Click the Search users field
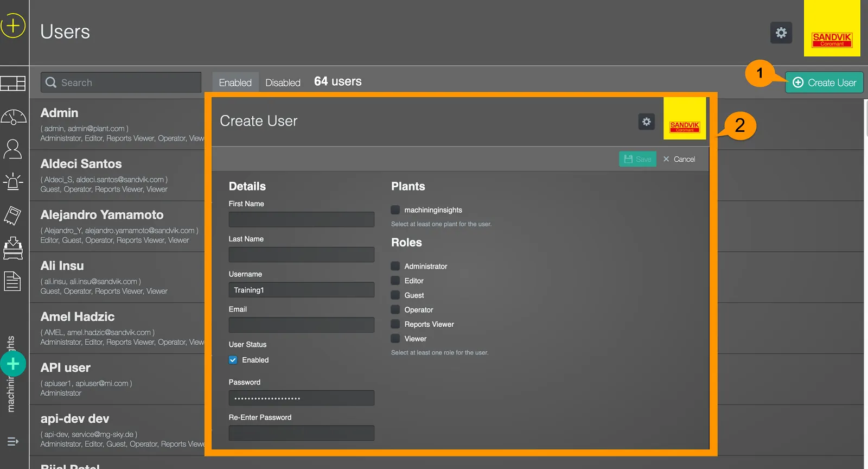The image size is (868, 469). coord(121,83)
